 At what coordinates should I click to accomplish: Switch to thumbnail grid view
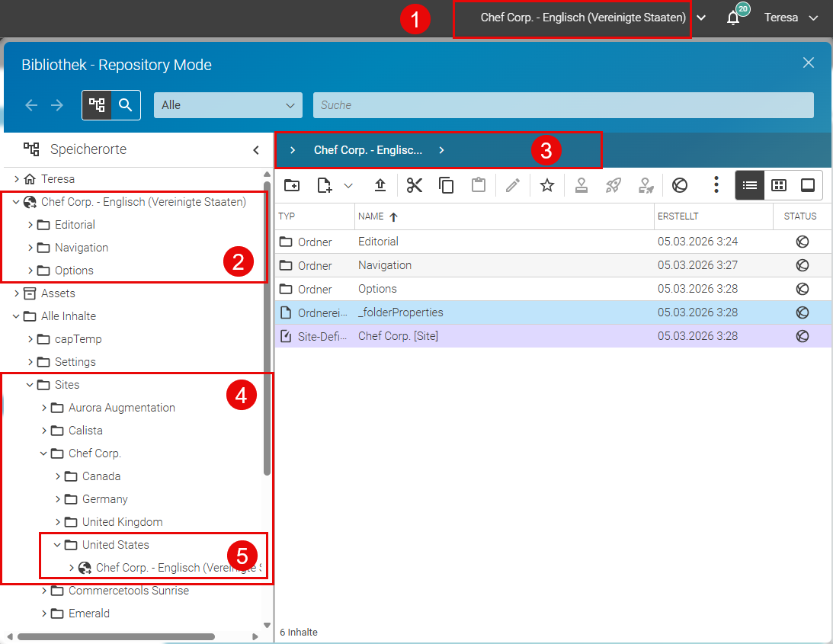779,185
